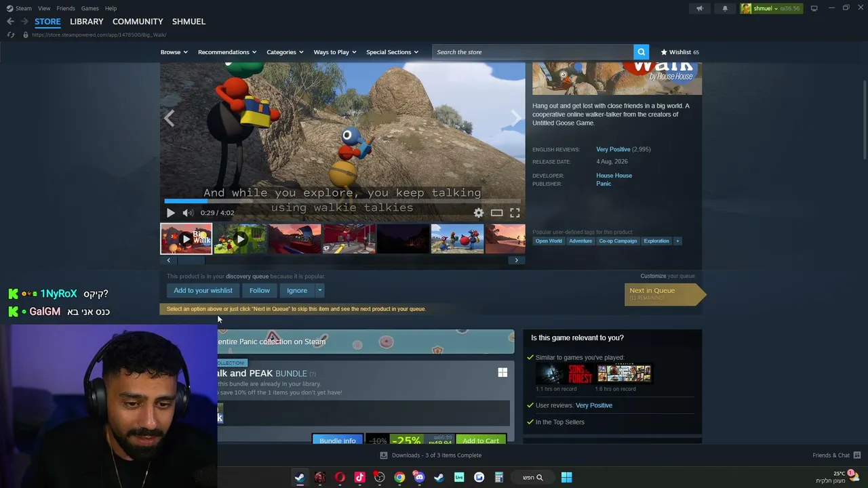This screenshot has width=868, height=488.
Task: Open Bundle info for the PEAK bundle
Action: pos(337,441)
